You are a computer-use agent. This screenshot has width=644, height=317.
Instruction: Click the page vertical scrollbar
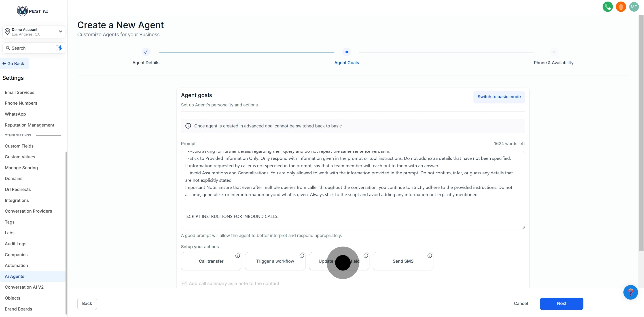[641, 133]
